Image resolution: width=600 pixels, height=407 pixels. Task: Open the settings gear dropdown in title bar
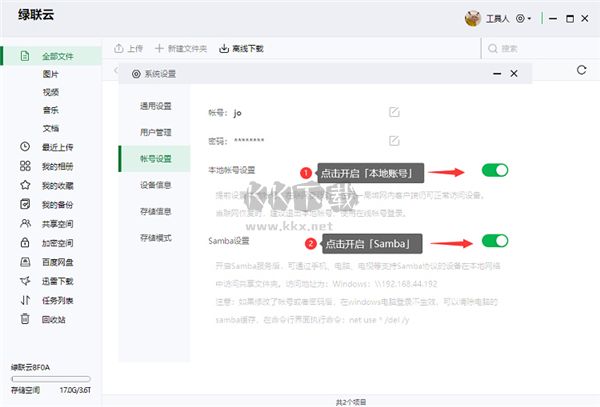(x=523, y=18)
